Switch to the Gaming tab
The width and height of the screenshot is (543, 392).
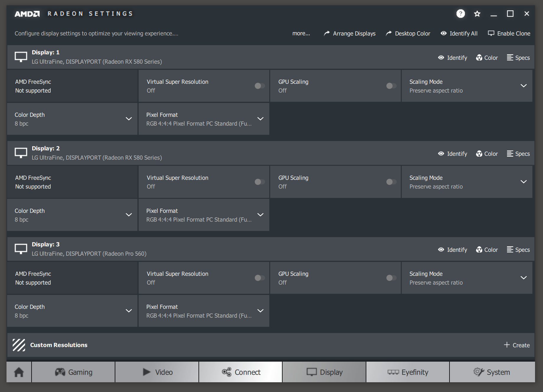click(x=73, y=372)
